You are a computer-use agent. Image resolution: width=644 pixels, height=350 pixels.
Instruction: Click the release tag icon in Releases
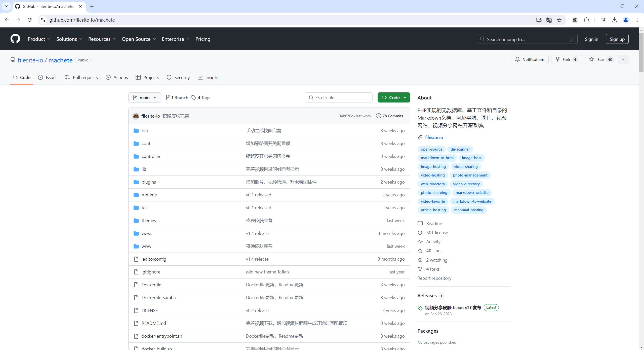click(420, 308)
